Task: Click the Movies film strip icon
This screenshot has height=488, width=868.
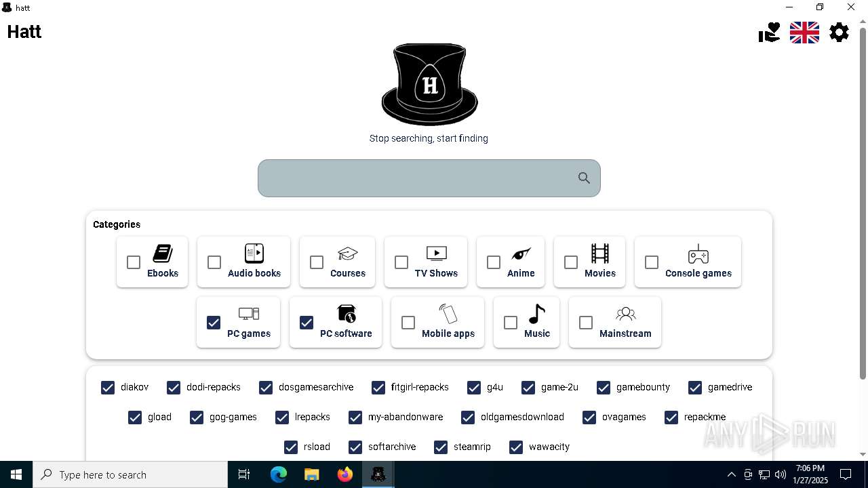Action: [600, 253]
